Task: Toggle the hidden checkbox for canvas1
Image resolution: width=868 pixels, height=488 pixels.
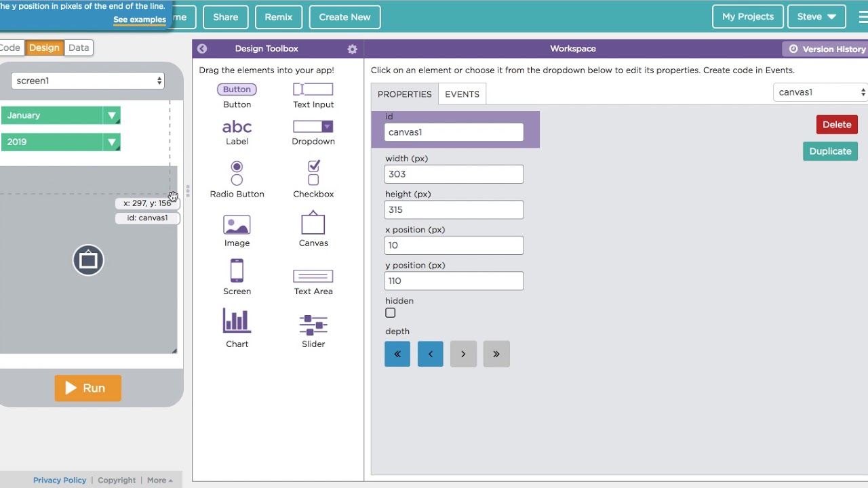Action: pos(391,313)
